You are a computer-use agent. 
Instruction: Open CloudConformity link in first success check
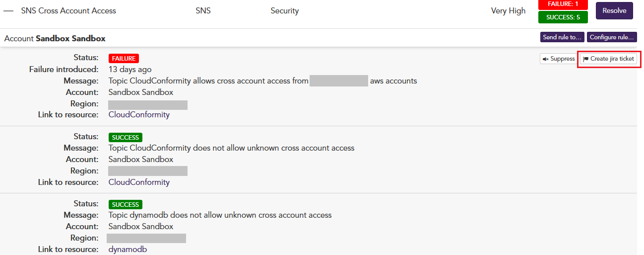(x=139, y=182)
